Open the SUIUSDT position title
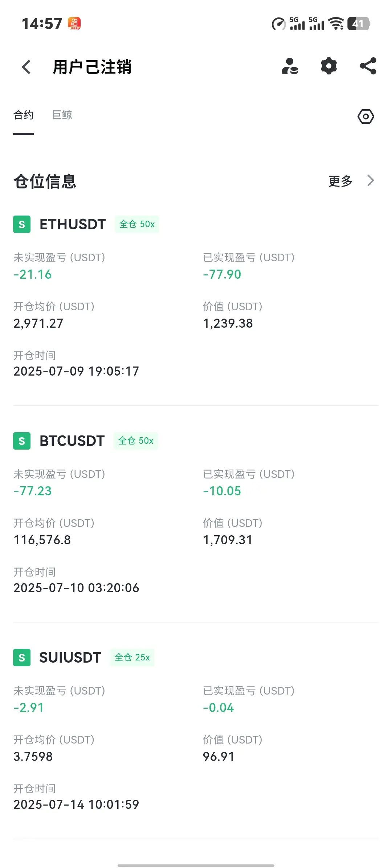Viewport: 392px width, 868px height. (x=70, y=658)
